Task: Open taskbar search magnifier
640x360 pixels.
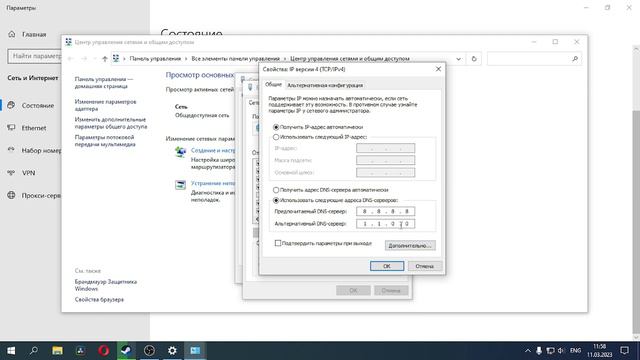Action: 34,351
